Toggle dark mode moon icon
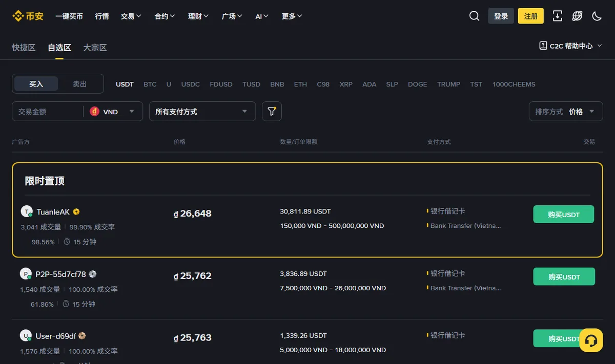 click(597, 16)
